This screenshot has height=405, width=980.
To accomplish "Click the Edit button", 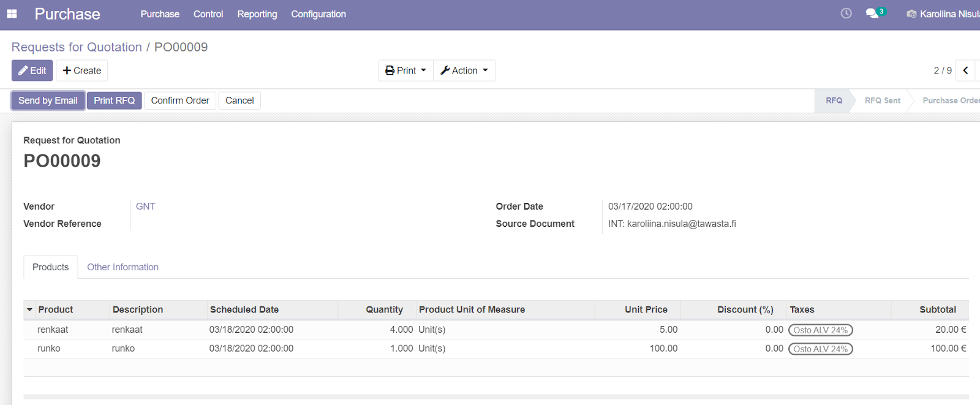I will pyautogui.click(x=32, y=70).
